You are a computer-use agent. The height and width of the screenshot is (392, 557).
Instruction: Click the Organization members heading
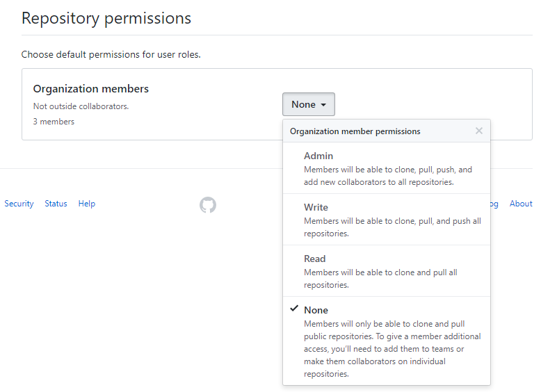pyautogui.click(x=90, y=89)
